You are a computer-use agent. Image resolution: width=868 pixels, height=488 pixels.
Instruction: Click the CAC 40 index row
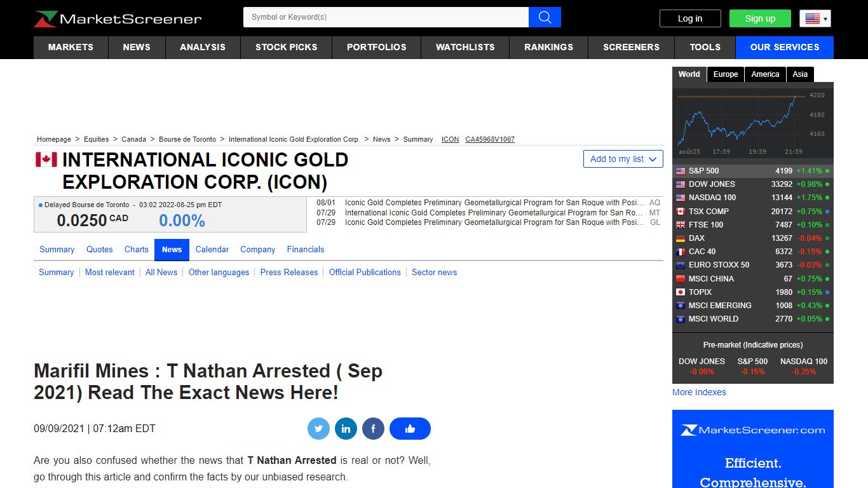753,252
